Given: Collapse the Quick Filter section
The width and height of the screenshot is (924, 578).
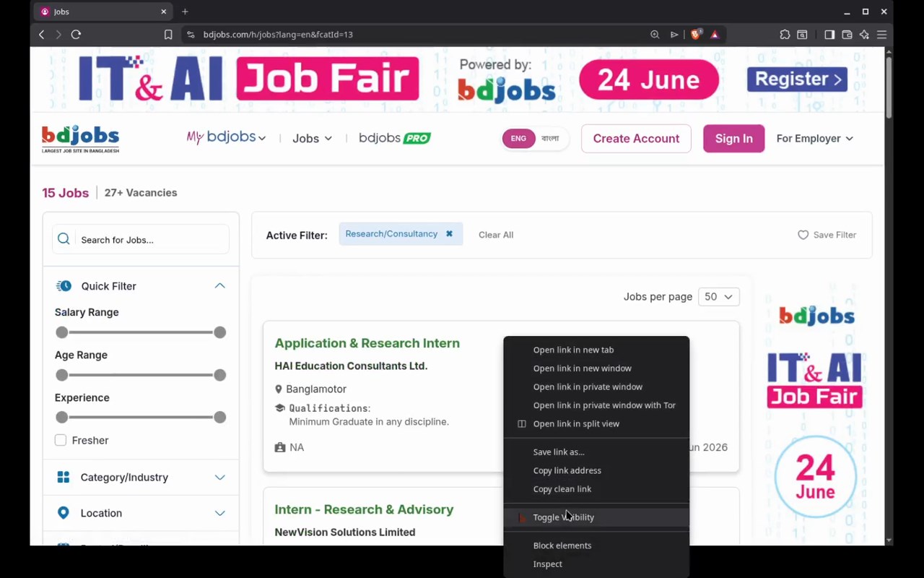Looking at the screenshot, I should tap(219, 286).
